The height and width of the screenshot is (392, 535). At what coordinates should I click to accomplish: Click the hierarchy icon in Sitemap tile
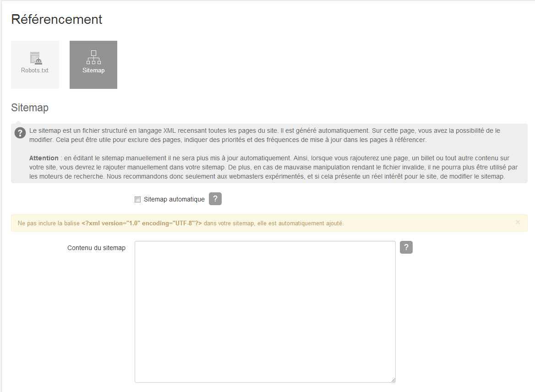[x=93, y=57]
